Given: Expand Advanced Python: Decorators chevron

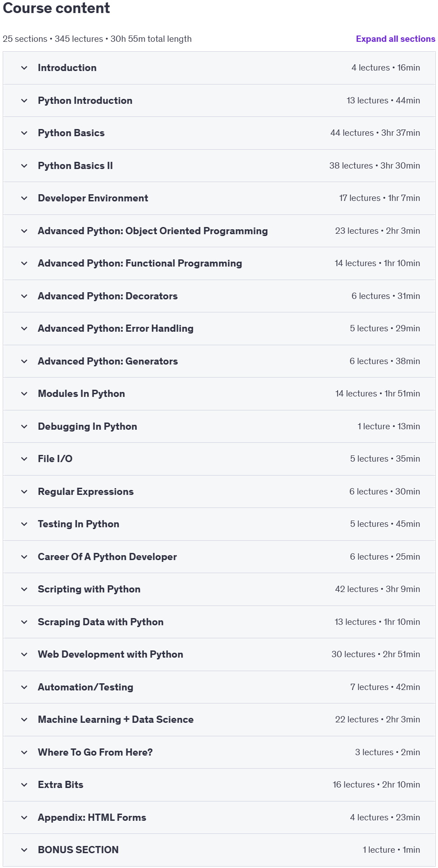Looking at the screenshot, I should 24,296.
